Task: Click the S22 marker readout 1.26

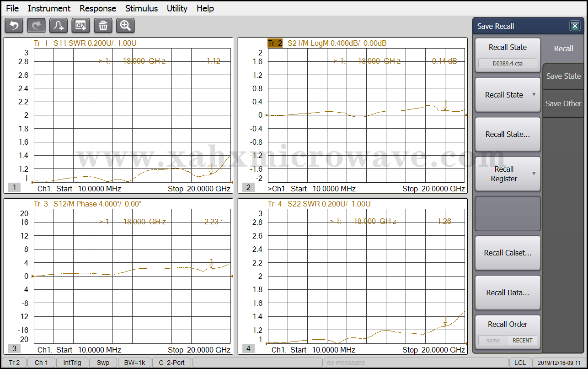Action: [444, 222]
